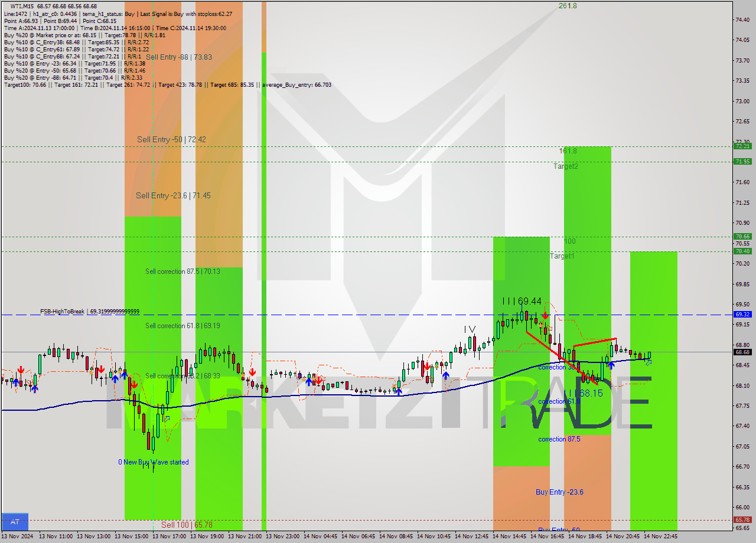This screenshot has width=756, height=543.
Task: Select the red sell arrow below the 69.44 label
Action: [545, 316]
